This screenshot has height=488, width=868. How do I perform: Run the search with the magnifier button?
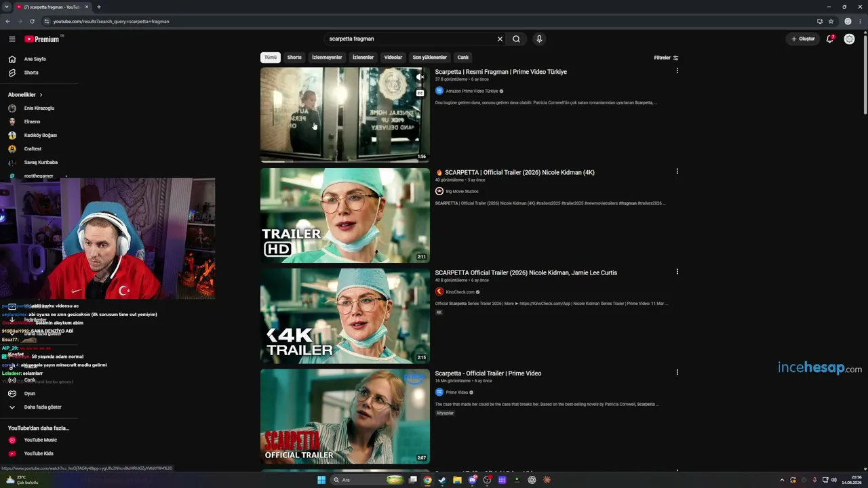[516, 39]
